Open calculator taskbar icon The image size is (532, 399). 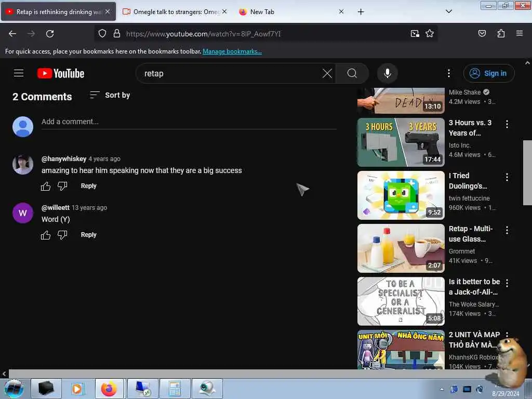point(175,389)
